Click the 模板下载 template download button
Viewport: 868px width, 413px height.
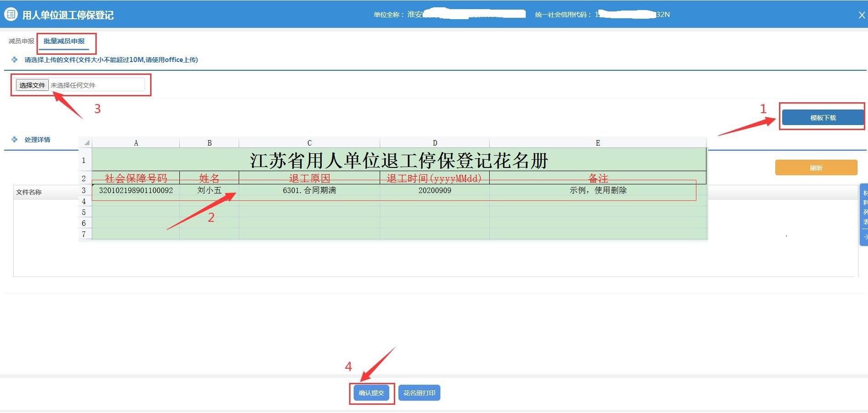click(822, 117)
